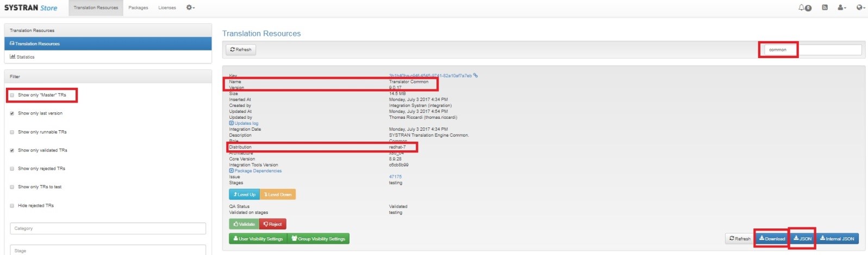
Task: Click the Download button
Action: (x=772, y=239)
